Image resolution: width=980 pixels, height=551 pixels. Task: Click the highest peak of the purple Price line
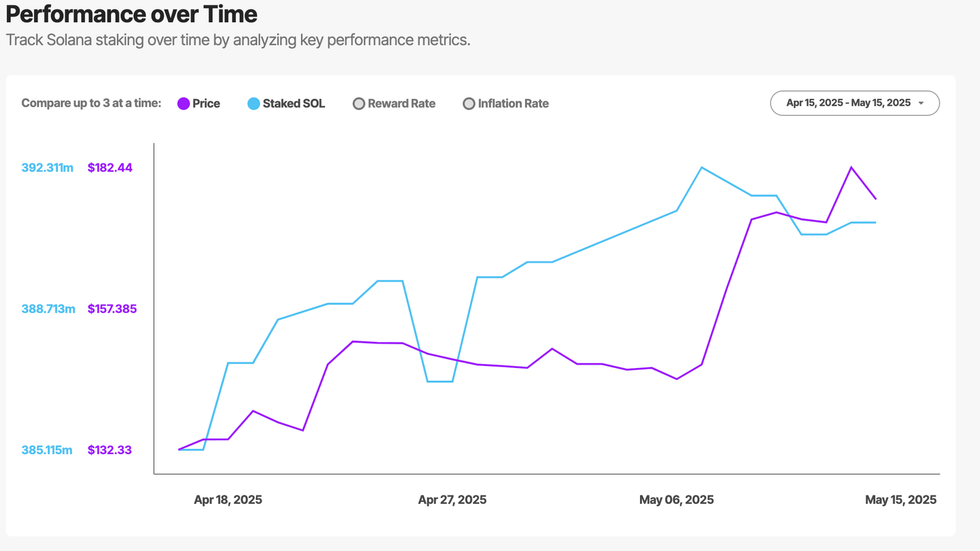pyautogui.click(x=851, y=168)
